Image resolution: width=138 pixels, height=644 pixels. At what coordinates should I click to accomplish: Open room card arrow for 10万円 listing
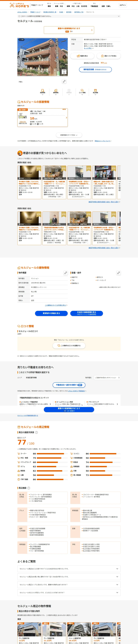66,118
